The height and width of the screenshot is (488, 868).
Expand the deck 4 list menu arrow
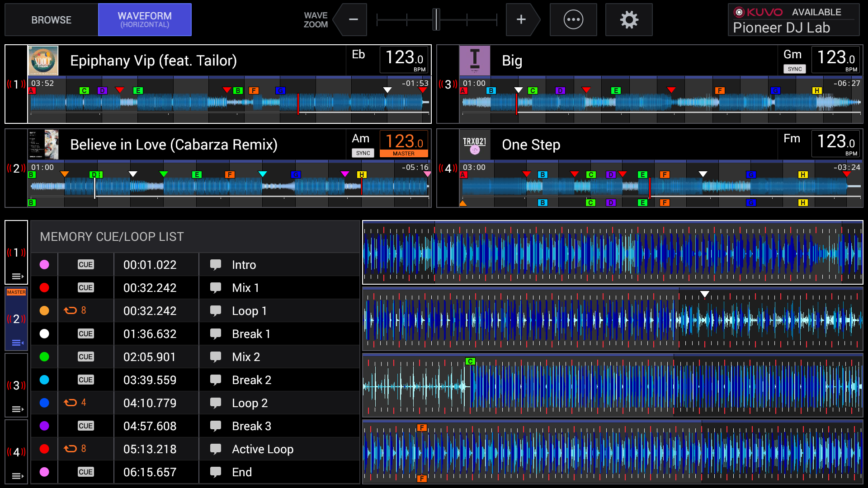pos(18,476)
